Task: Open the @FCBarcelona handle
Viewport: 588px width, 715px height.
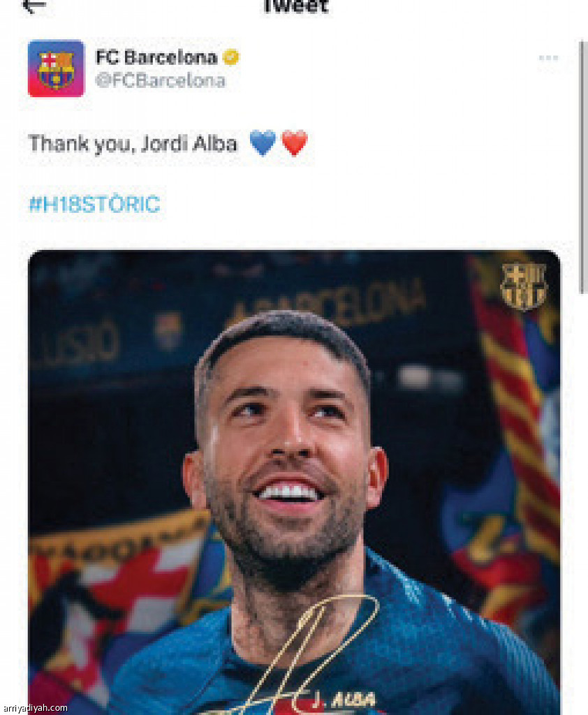Action: click(x=160, y=81)
